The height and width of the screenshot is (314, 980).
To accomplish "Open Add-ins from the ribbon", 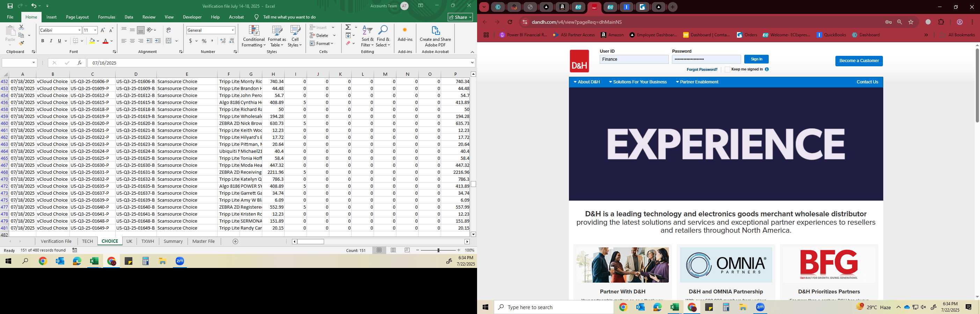I will coord(405,34).
